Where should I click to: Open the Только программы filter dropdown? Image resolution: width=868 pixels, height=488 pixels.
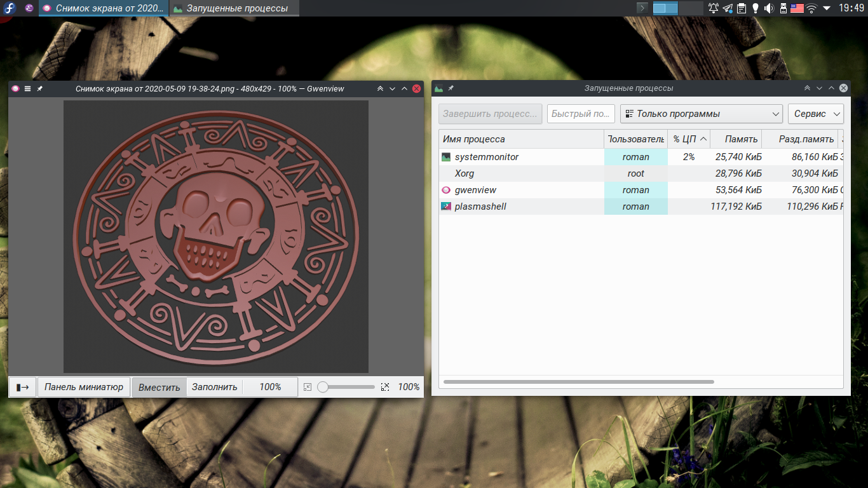[702, 114]
